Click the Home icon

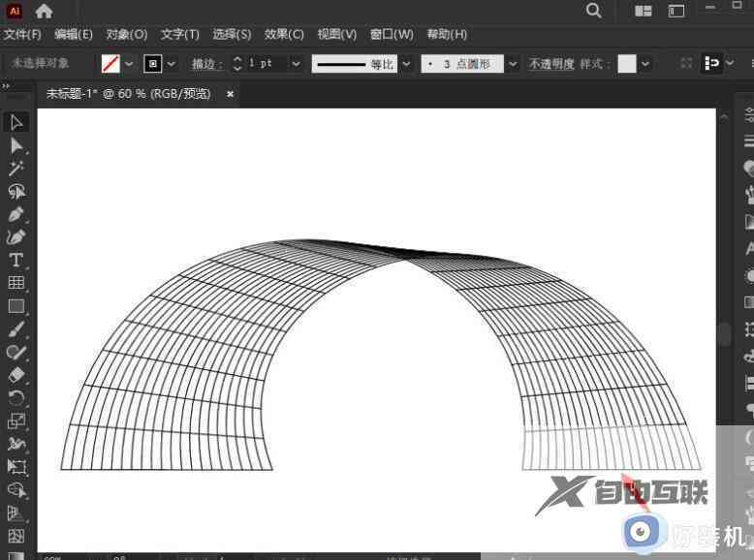pyautogui.click(x=44, y=11)
